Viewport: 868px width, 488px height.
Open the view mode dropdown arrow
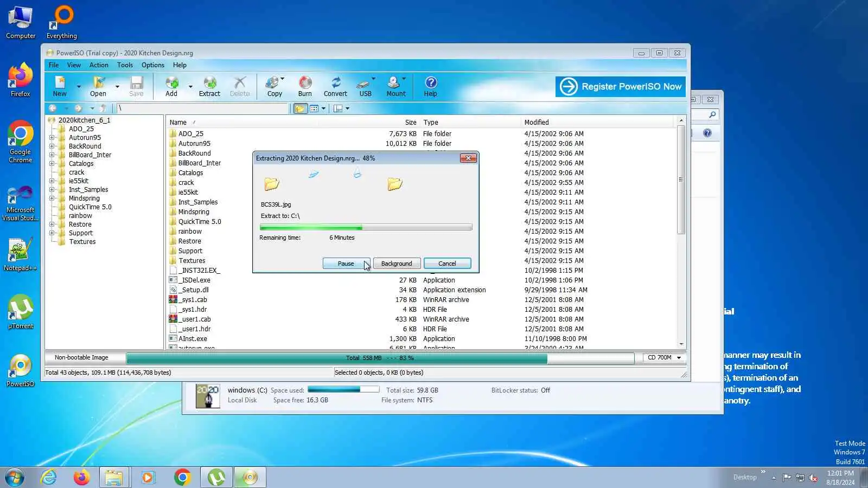[324, 108]
